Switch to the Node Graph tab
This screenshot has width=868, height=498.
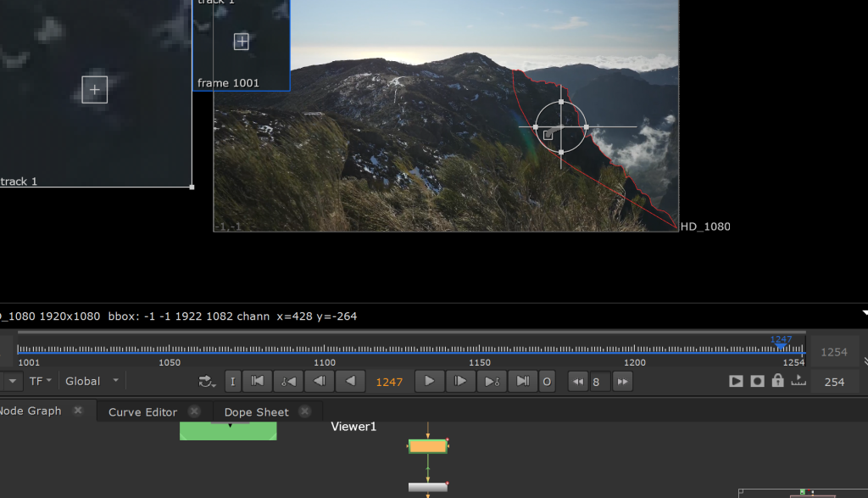click(31, 411)
